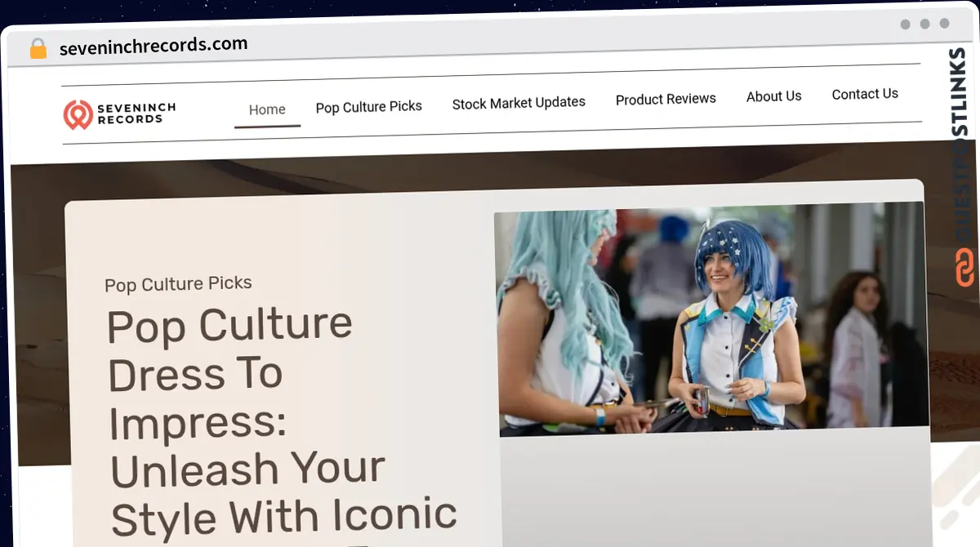Click the padlock icon in the address bar
Image resolution: width=980 pixels, height=547 pixels.
click(x=36, y=47)
